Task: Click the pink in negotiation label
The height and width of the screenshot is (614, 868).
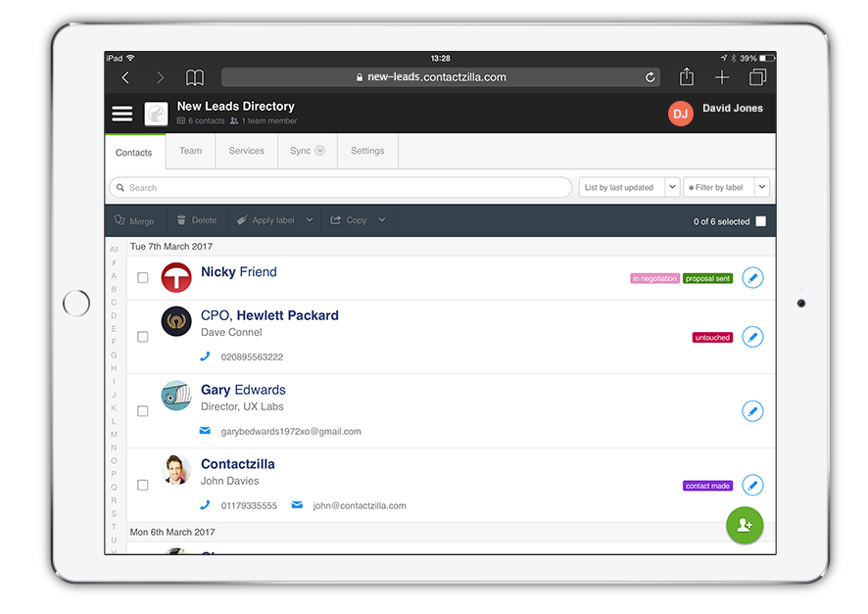Action: (654, 278)
